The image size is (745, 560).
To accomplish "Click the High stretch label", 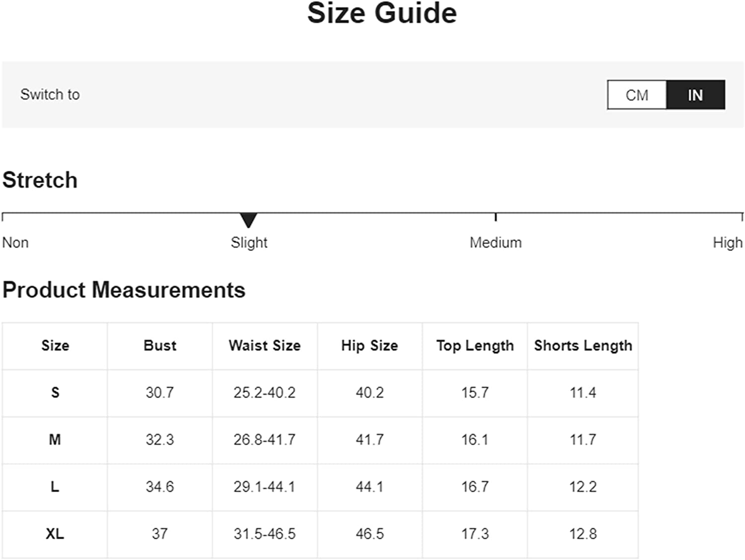I will (728, 243).
